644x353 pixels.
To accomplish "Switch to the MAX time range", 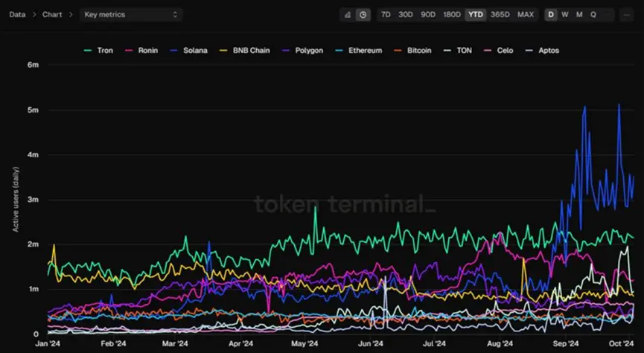I will pyautogui.click(x=526, y=14).
